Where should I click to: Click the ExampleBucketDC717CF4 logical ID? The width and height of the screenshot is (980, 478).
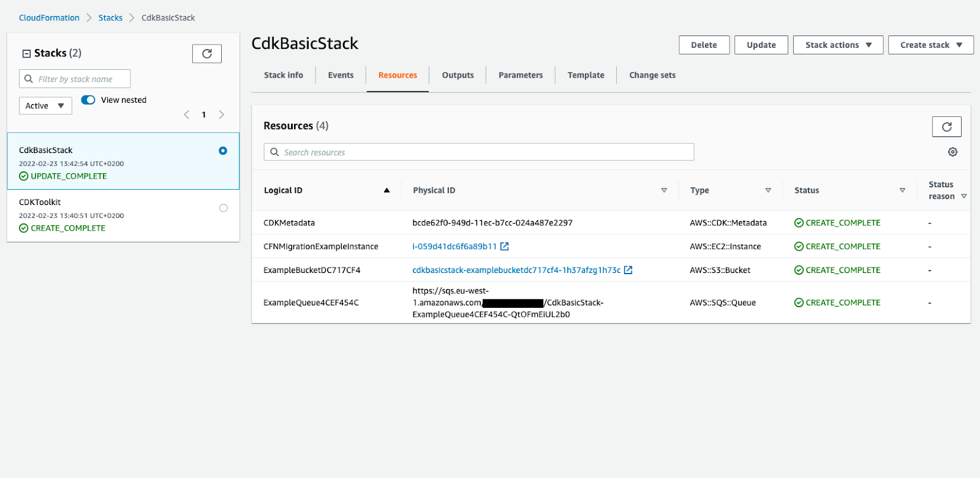[312, 270]
